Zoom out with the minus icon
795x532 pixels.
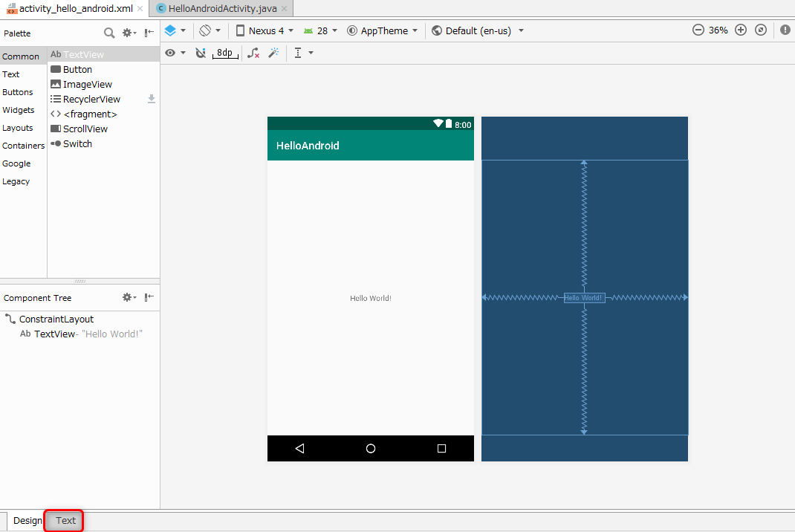(698, 30)
